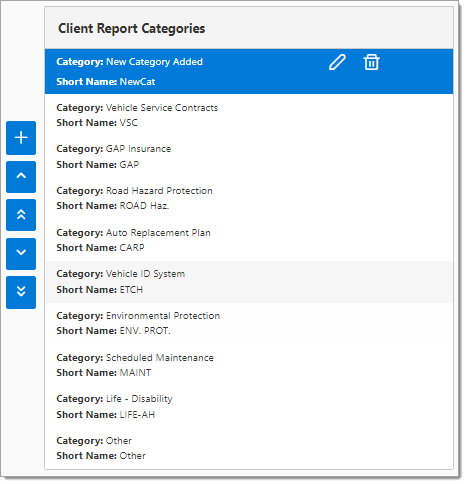The image size is (466, 484).
Task: Click the Client Report Categories header
Action: [x=132, y=29]
